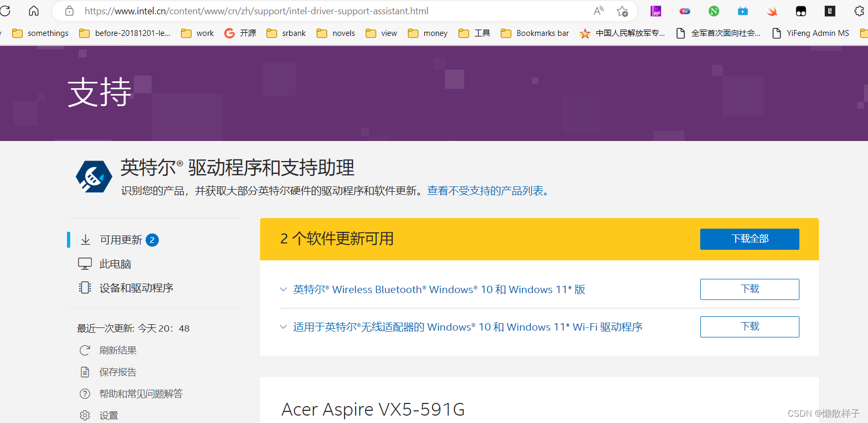Click the refresh icon beside 刷新结果
This screenshot has width=868, height=423.
85,350
